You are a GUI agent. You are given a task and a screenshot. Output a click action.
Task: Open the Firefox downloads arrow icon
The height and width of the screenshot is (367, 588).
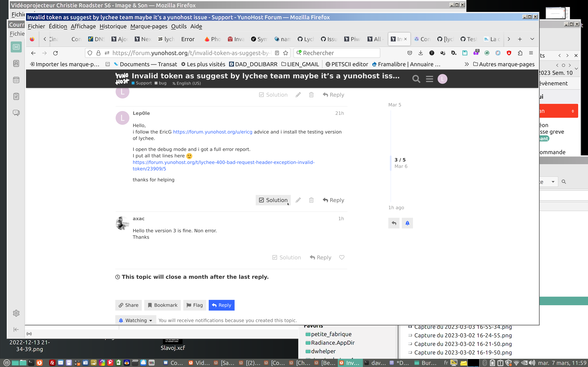click(421, 53)
